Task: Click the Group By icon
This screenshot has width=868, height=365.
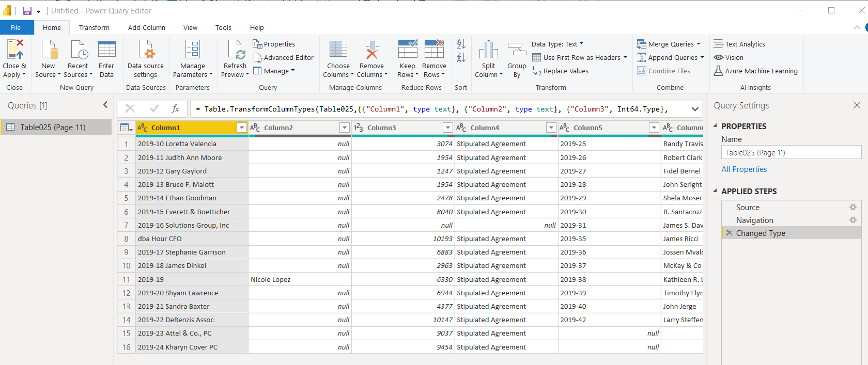Action: [517, 50]
